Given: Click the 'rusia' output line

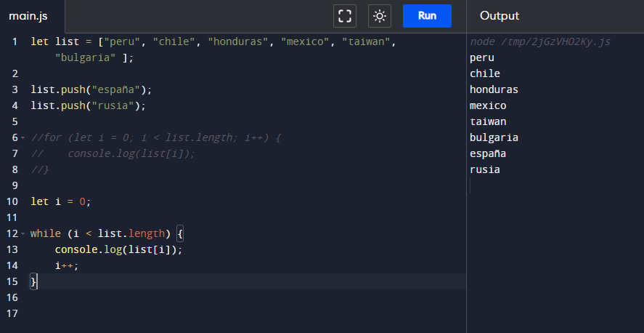Looking at the screenshot, I should click(x=484, y=169).
